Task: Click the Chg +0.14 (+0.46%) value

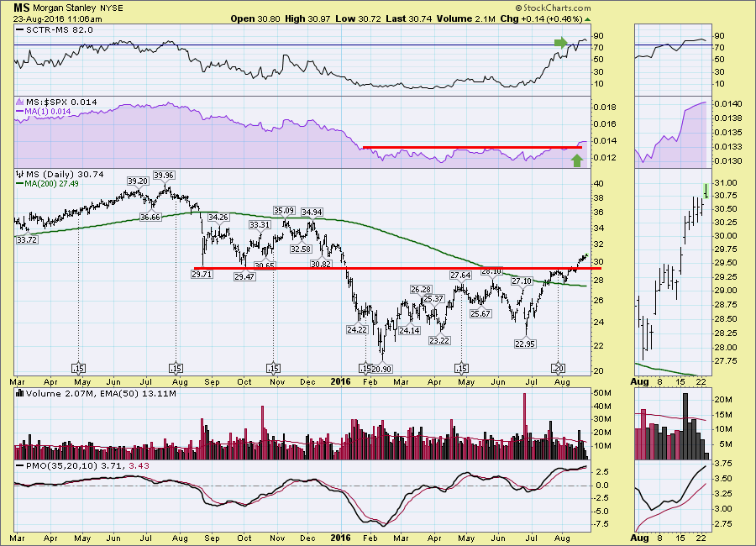Action: (541, 18)
